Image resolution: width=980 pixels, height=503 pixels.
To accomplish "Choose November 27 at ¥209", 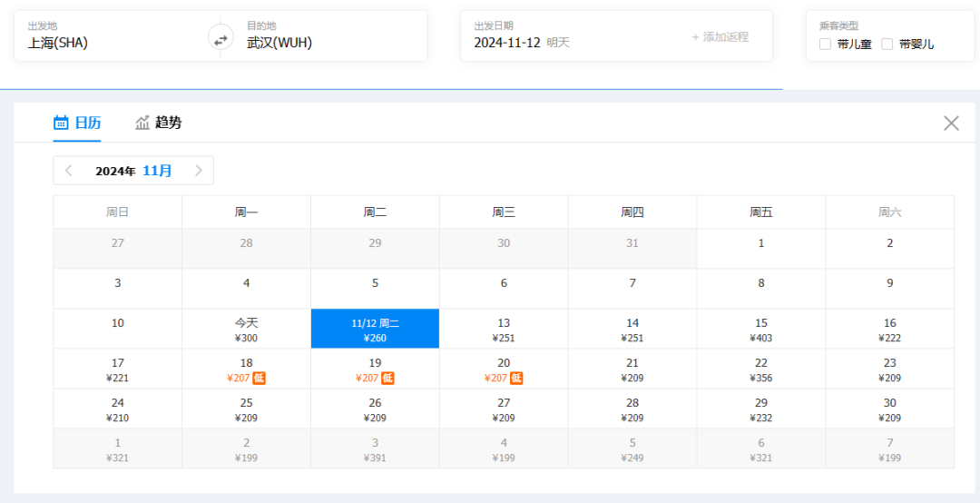I will click(504, 409).
